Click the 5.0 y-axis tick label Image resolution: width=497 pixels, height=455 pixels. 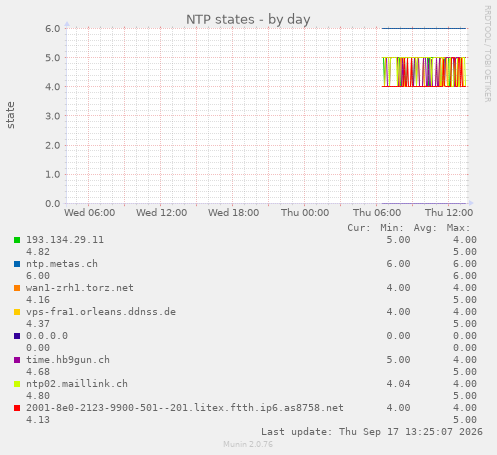pos(53,58)
